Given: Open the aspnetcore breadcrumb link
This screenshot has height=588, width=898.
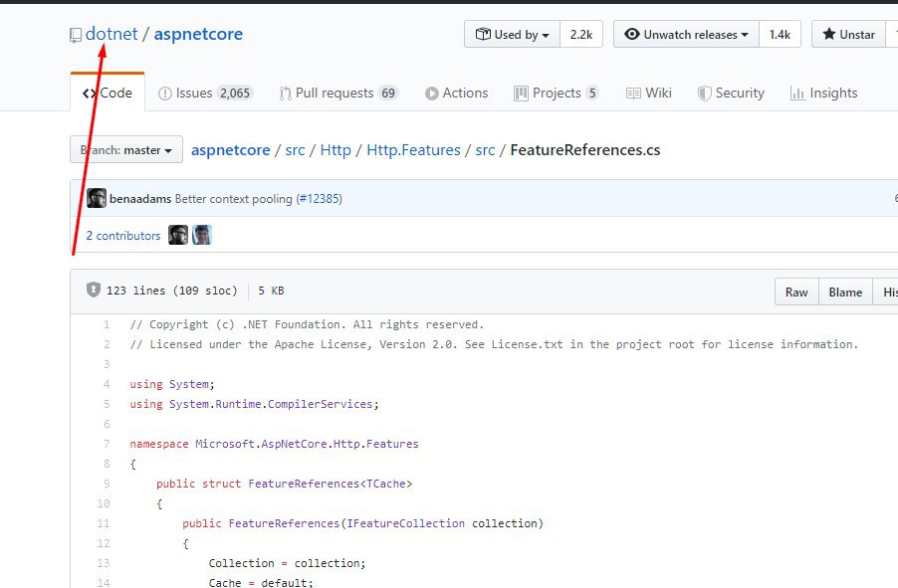Looking at the screenshot, I should point(231,150).
